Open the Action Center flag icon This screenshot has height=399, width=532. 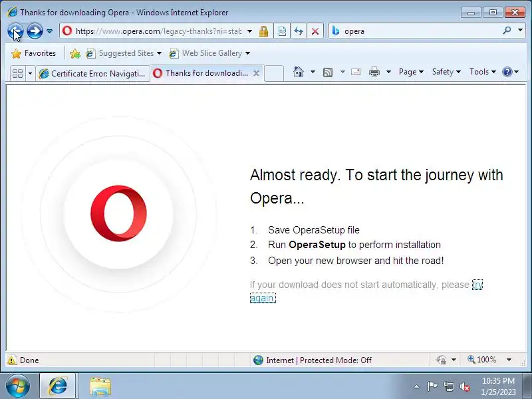[x=432, y=386]
